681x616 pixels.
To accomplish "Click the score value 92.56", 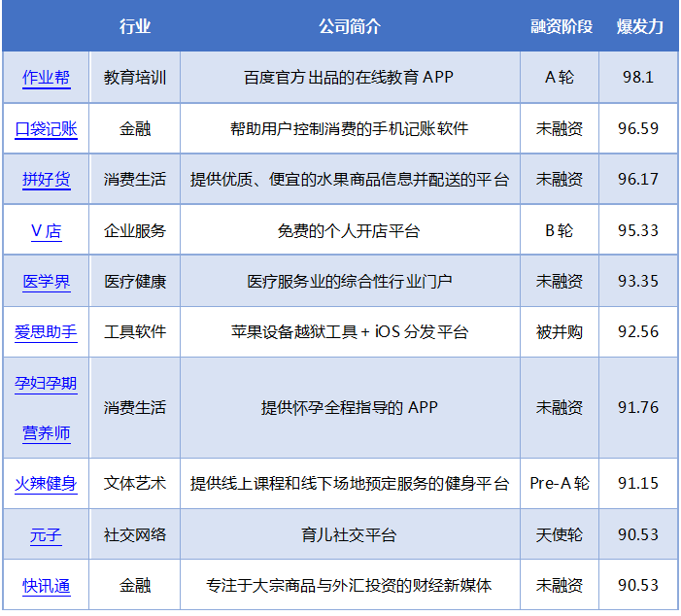I will 638,332.
